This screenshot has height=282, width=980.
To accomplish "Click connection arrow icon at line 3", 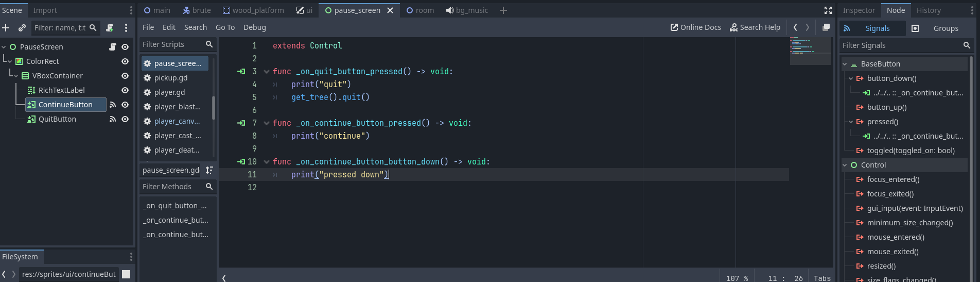I will point(241,72).
